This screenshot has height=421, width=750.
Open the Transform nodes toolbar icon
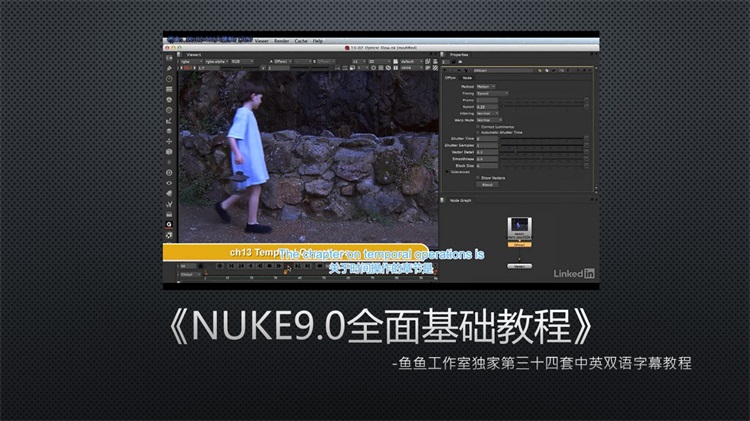click(169, 141)
